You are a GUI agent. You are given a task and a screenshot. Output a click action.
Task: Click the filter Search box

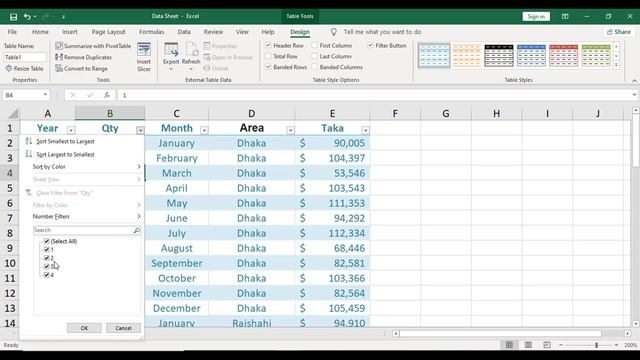pyautogui.click(x=83, y=230)
